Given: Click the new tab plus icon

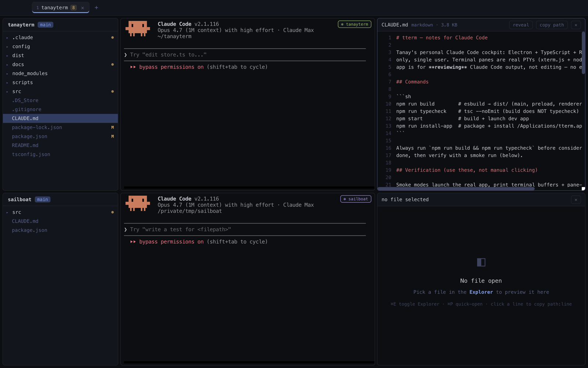Looking at the screenshot, I should pos(96,7).
